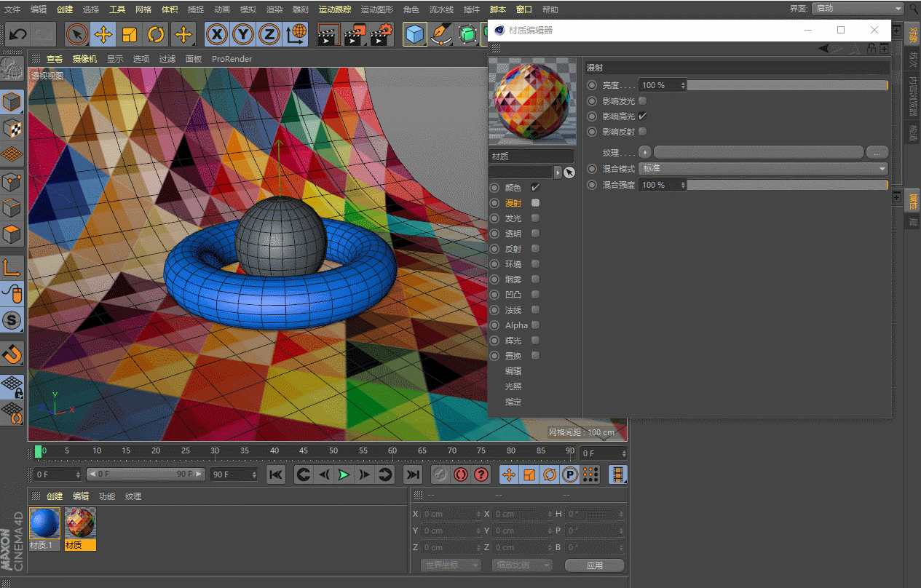Select the blue 材质.1 material thumbnail
The height and width of the screenshot is (588, 921).
[44, 523]
